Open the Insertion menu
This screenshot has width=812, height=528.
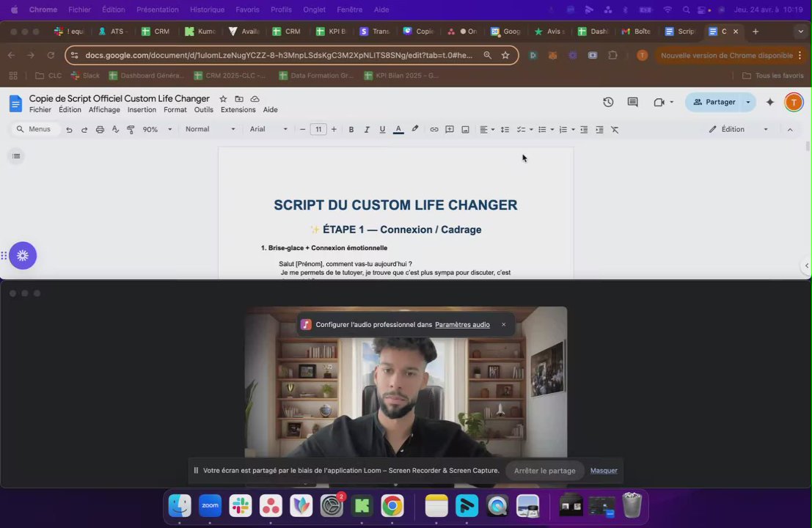[142, 110]
